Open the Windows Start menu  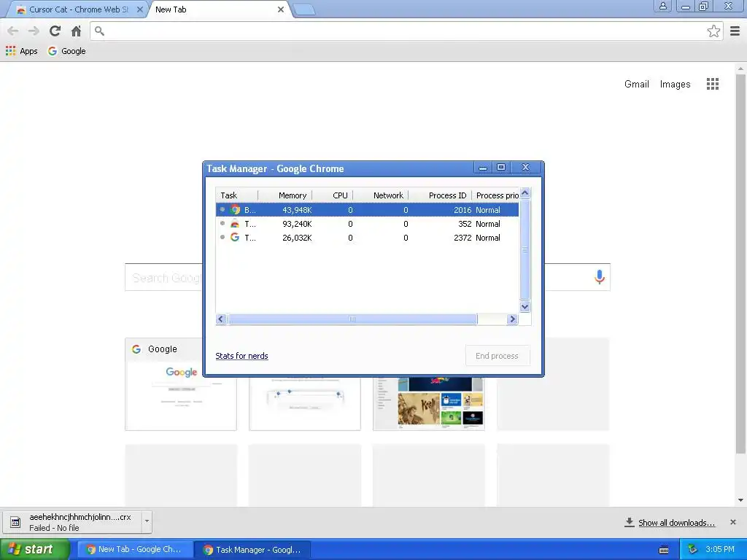[35, 550]
